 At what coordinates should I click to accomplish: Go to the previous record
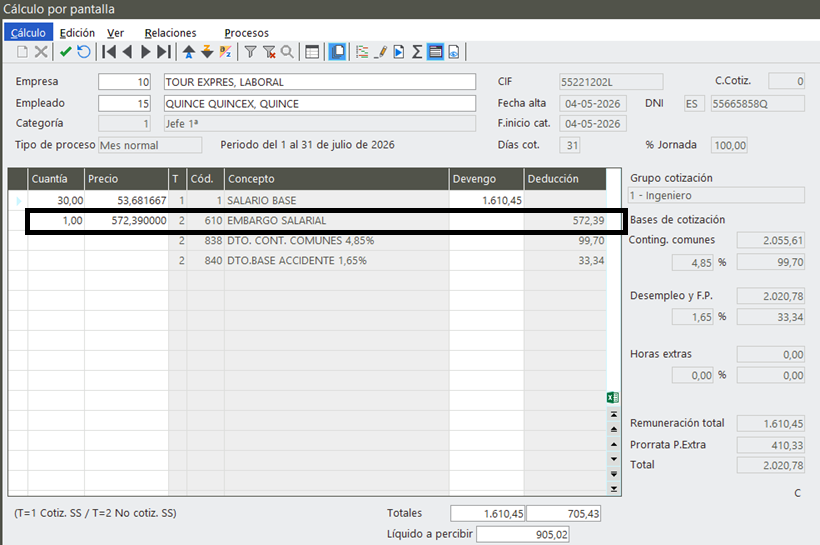pos(127,52)
